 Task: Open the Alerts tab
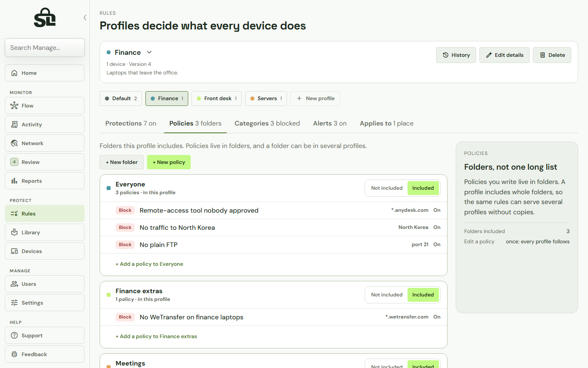pos(330,123)
